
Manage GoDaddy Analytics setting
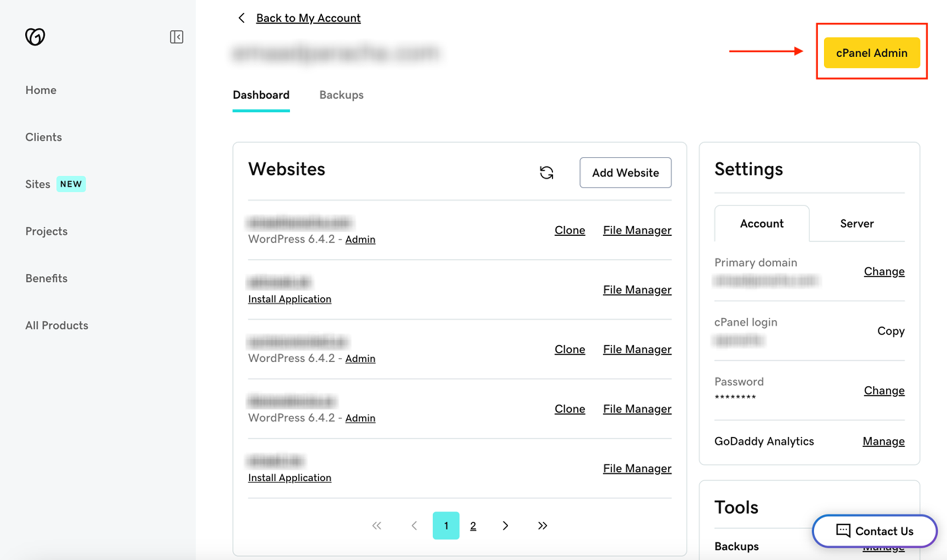pos(883,442)
